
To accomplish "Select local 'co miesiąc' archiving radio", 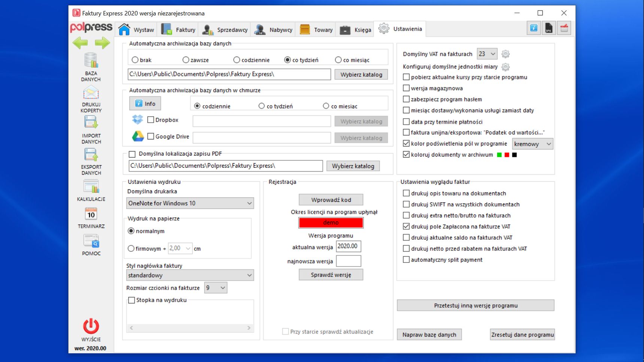I will (x=338, y=60).
